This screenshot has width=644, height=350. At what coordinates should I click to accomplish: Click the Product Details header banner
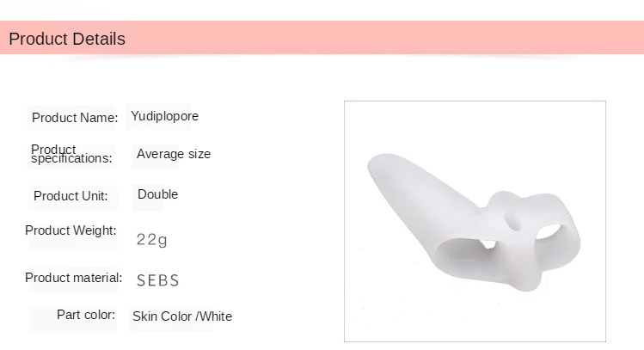(x=322, y=38)
